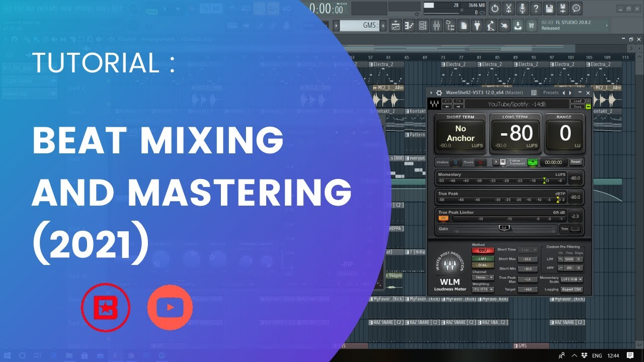Open the shopping cart store icon

point(531,25)
